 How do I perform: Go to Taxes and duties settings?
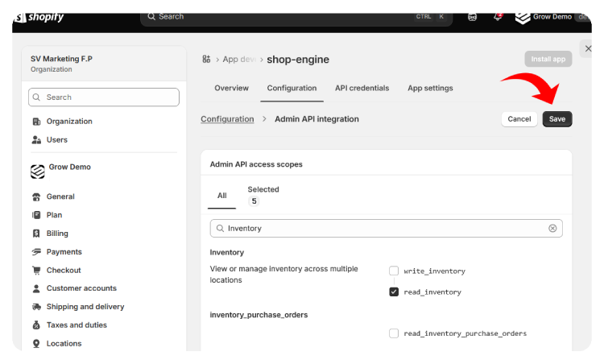77,325
